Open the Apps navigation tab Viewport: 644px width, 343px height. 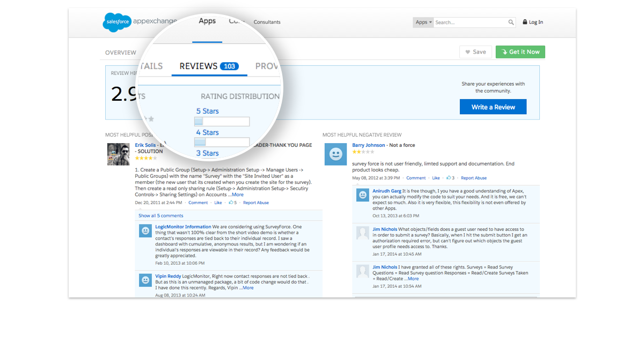(207, 21)
